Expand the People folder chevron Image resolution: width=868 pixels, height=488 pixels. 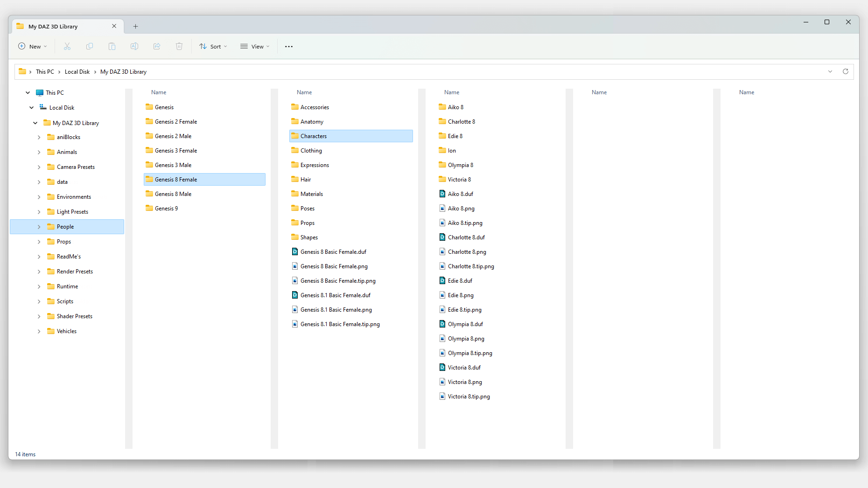39,227
